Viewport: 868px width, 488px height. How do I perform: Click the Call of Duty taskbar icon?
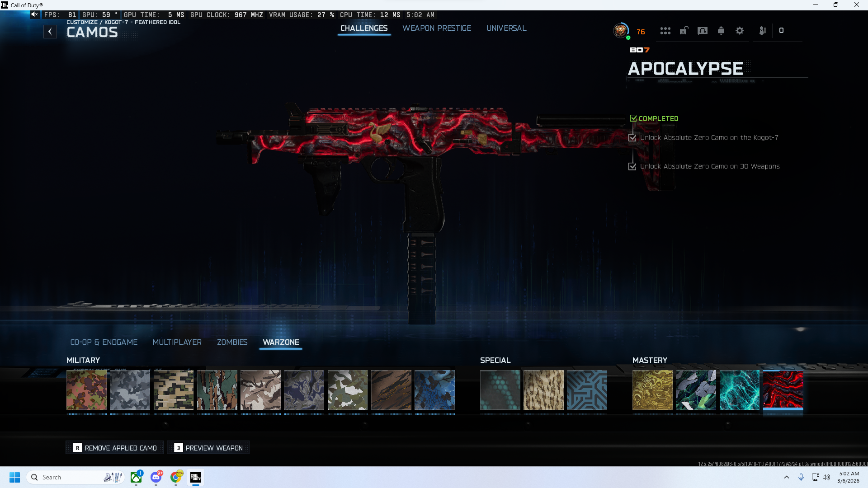click(196, 477)
